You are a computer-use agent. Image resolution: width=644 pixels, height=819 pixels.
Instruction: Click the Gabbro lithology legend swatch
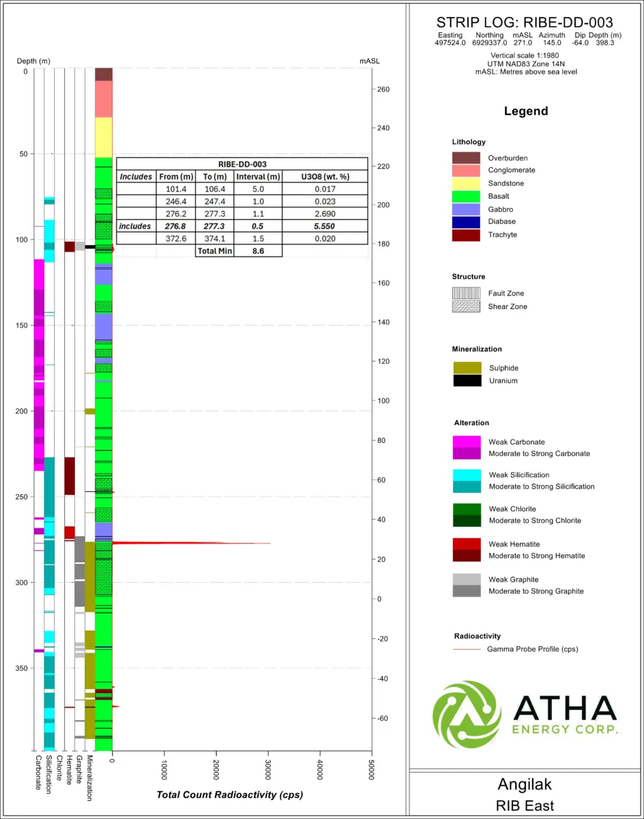(466, 208)
